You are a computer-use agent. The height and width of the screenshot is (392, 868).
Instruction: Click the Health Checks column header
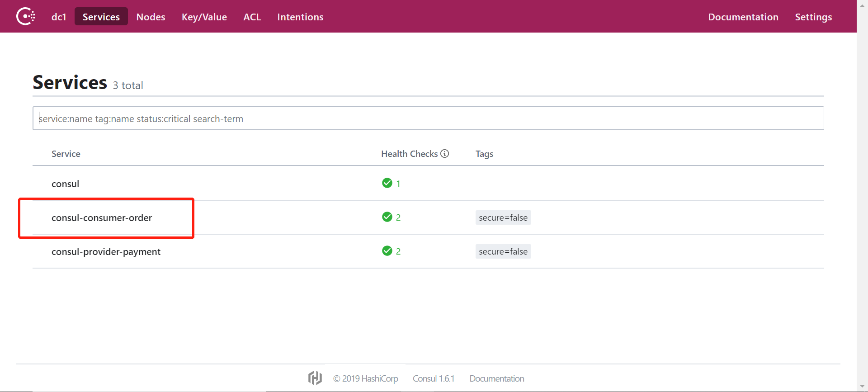[x=410, y=154]
